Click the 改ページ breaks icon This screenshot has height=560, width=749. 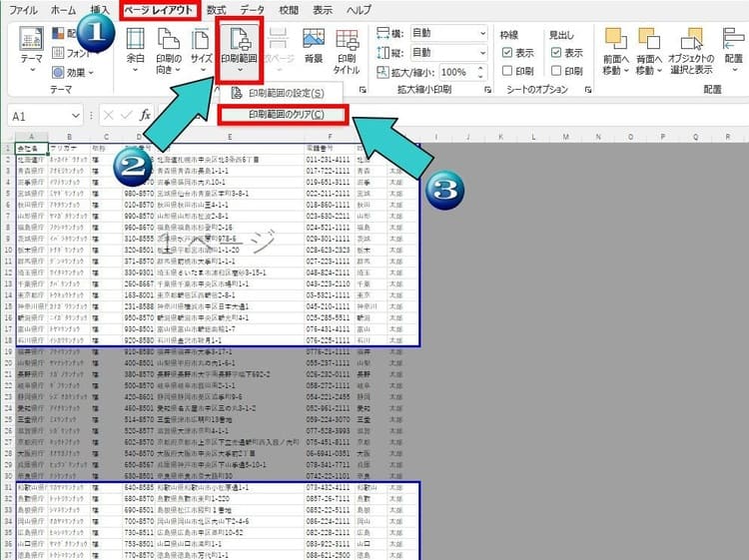(x=279, y=40)
